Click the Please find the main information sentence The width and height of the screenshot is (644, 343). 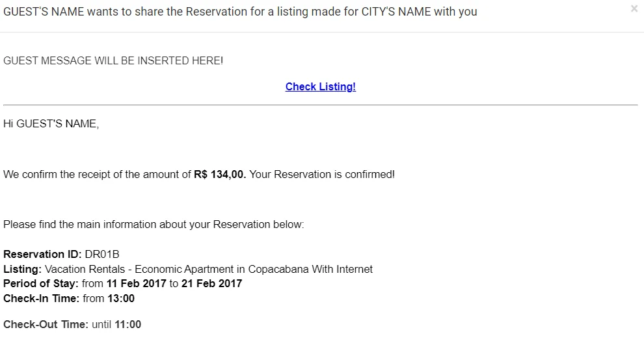tap(154, 224)
